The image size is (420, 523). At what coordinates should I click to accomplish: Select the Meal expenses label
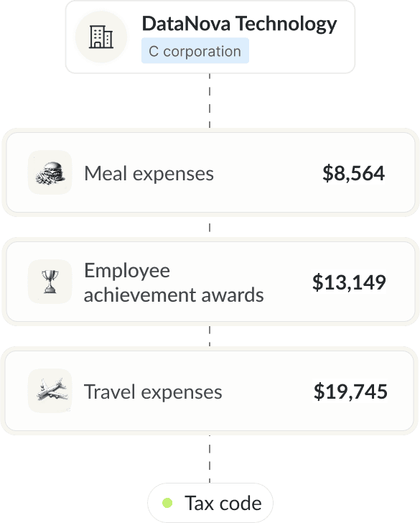(149, 174)
